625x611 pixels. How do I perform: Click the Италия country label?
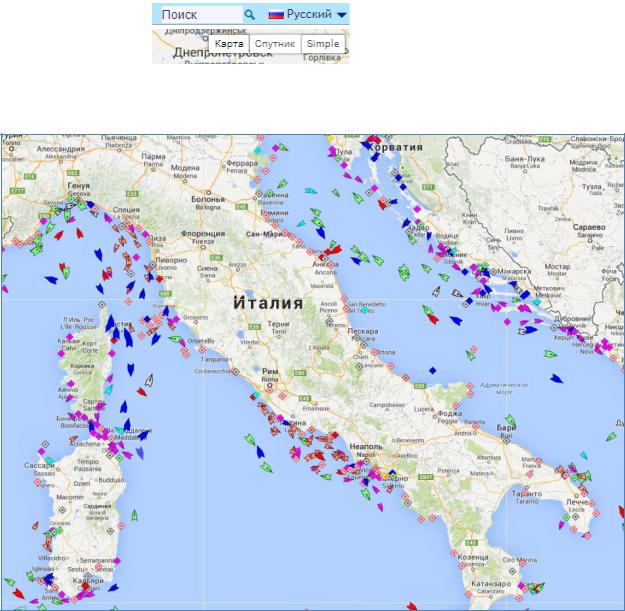click(x=268, y=303)
